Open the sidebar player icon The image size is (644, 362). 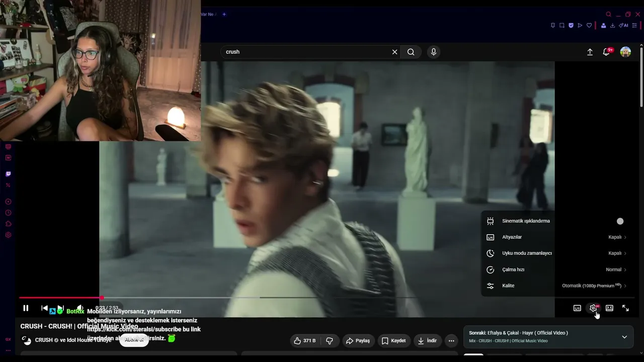(x=8, y=202)
